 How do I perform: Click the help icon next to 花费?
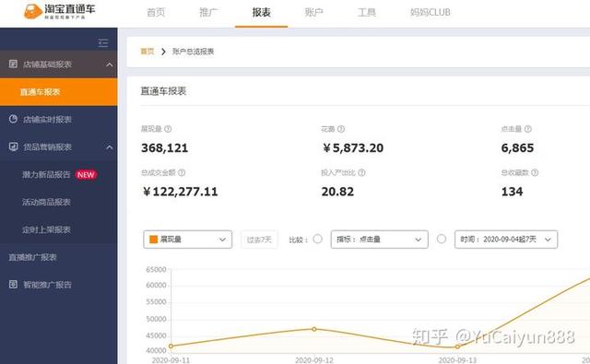[x=341, y=129]
